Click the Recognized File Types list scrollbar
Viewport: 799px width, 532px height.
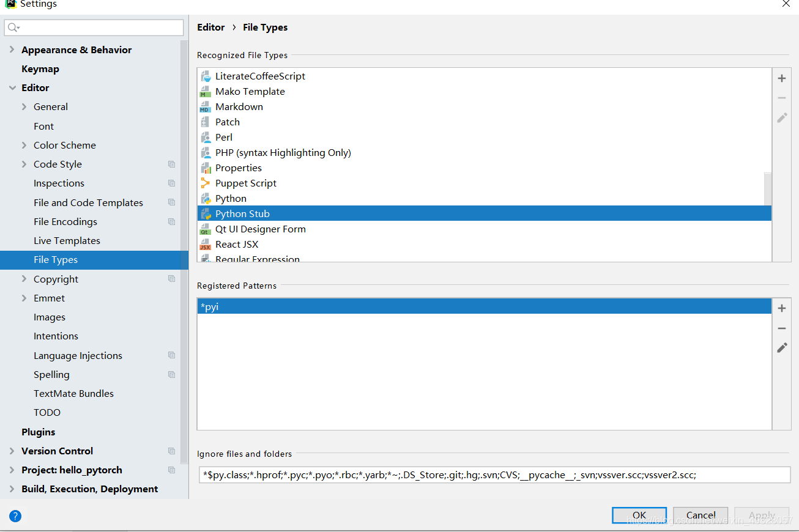768,189
